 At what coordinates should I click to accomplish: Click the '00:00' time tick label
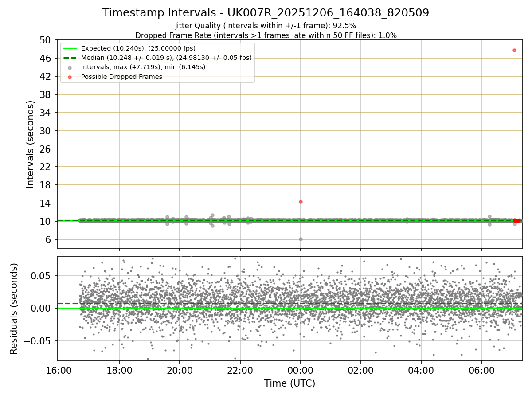(301, 370)
